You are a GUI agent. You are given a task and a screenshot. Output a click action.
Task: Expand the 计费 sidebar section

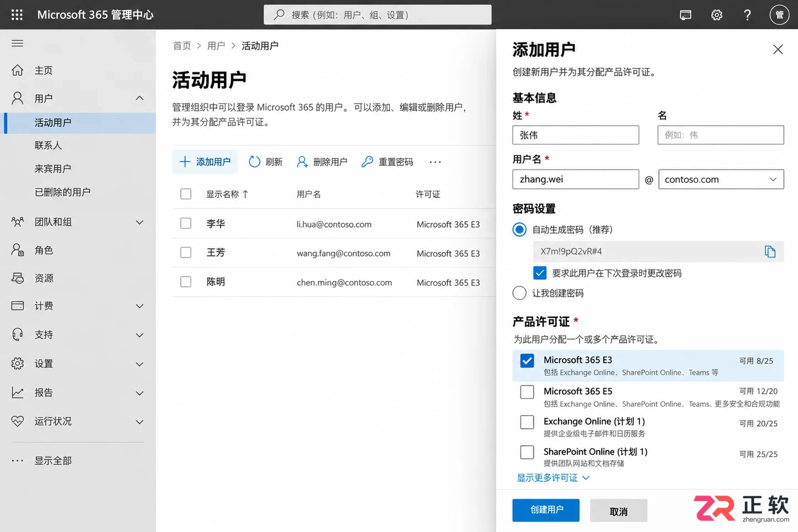click(140, 306)
